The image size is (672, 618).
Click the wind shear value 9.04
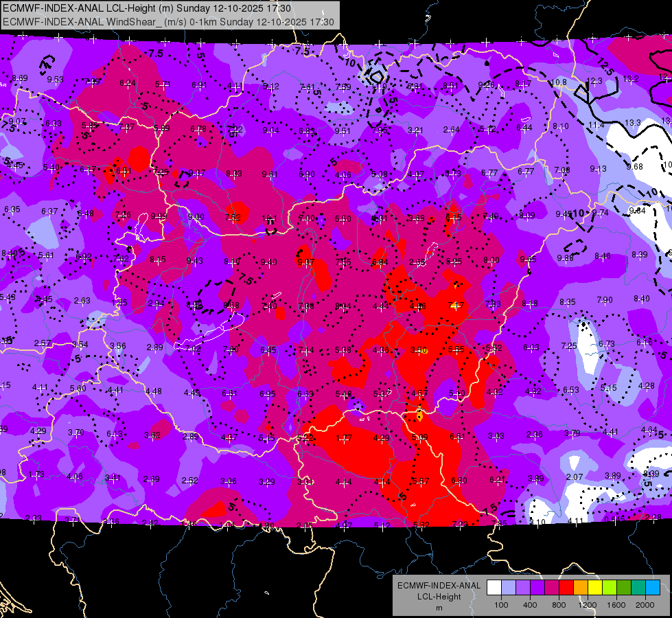(x=271, y=130)
